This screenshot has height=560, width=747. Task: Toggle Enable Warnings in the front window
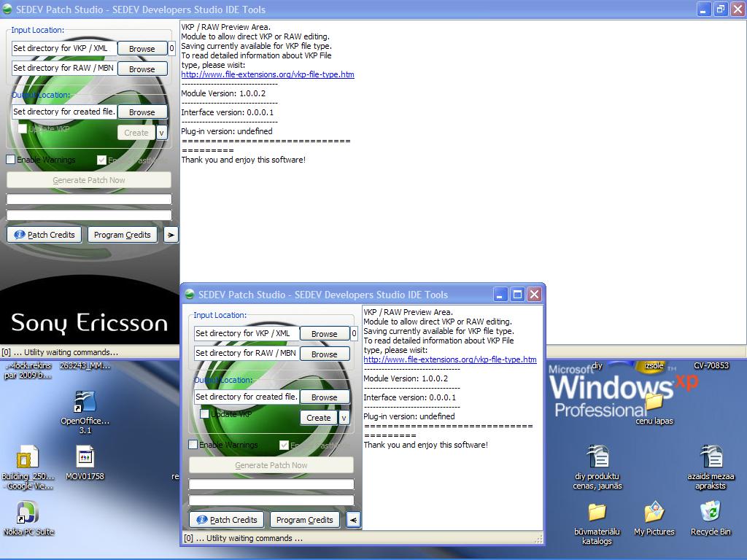(193, 445)
